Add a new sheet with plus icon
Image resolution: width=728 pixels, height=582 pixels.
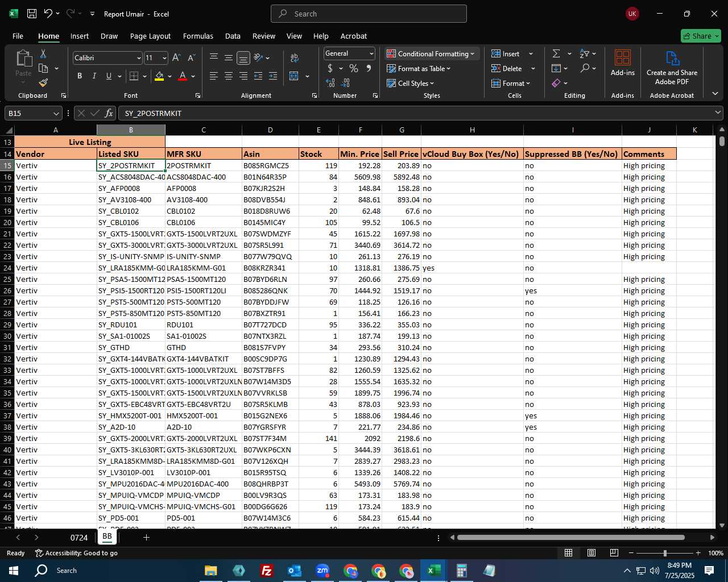(x=146, y=537)
